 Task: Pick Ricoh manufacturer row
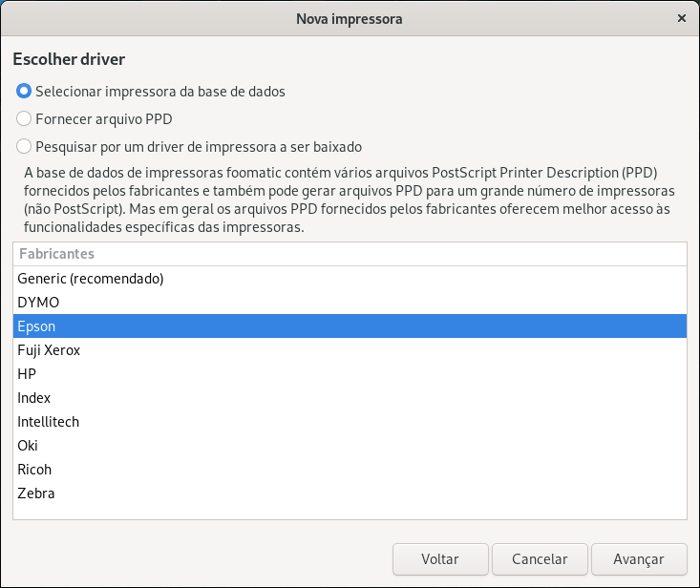tap(350, 470)
